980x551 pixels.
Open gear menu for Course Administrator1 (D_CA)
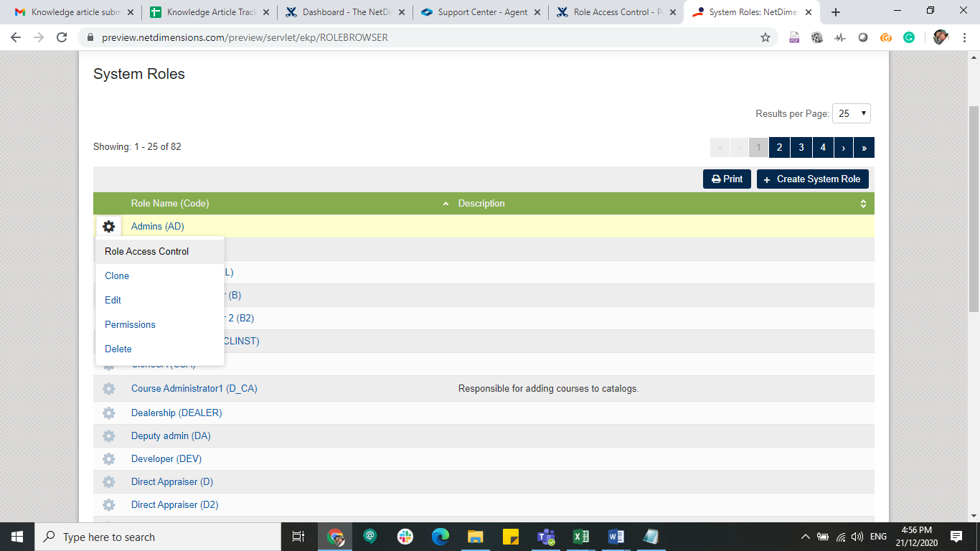108,389
